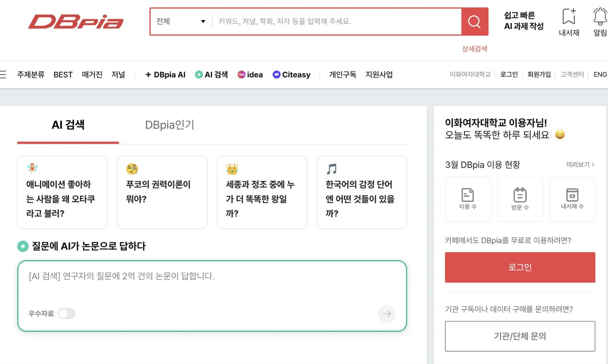Select the 푸코의 권력이론이 뭐야? suggestion card
Screen dimensions: 608x364
(x=162, y=192)
